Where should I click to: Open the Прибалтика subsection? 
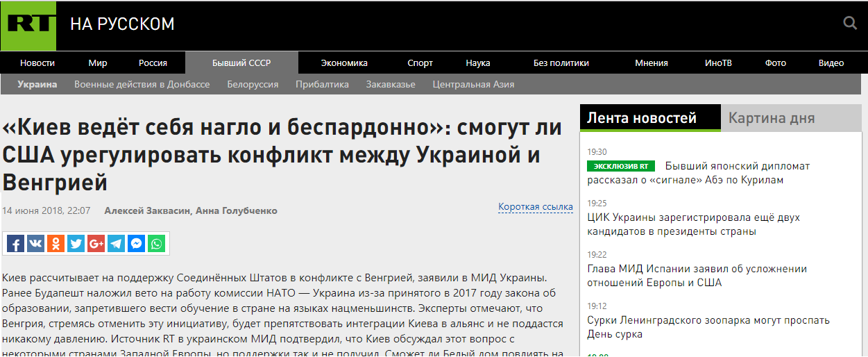click(x=322, y=84)
